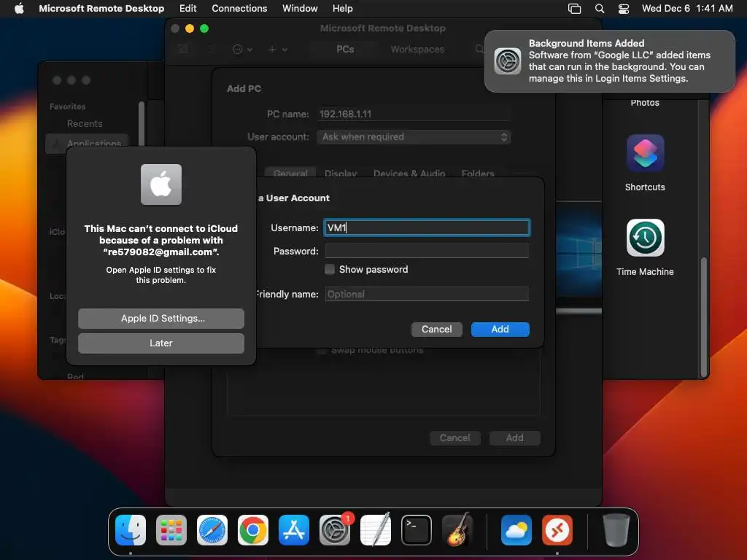
Task: Click Microsoft Remote Desktop Dock icon
Action: (x=557, y=530)
